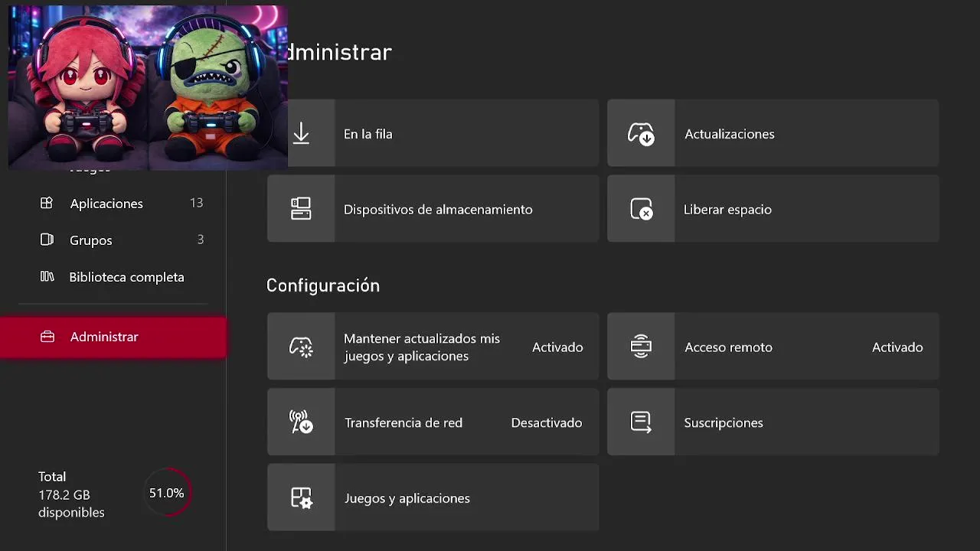Click the storage devices drive icon
Viewport: 980px width, 551px height.
pos(301,209)
